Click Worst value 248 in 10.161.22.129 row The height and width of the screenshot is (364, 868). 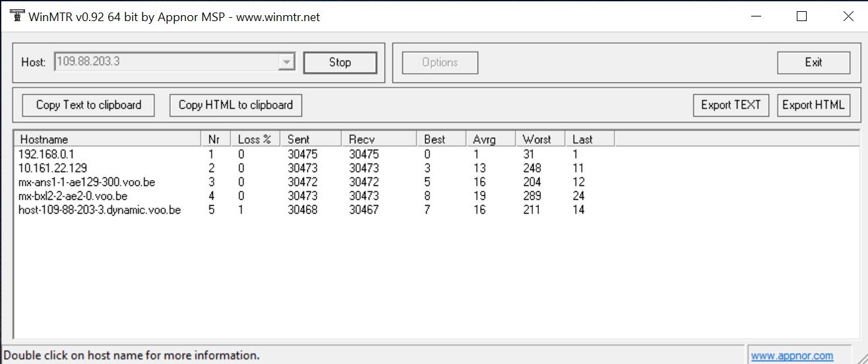coord(532,168)
